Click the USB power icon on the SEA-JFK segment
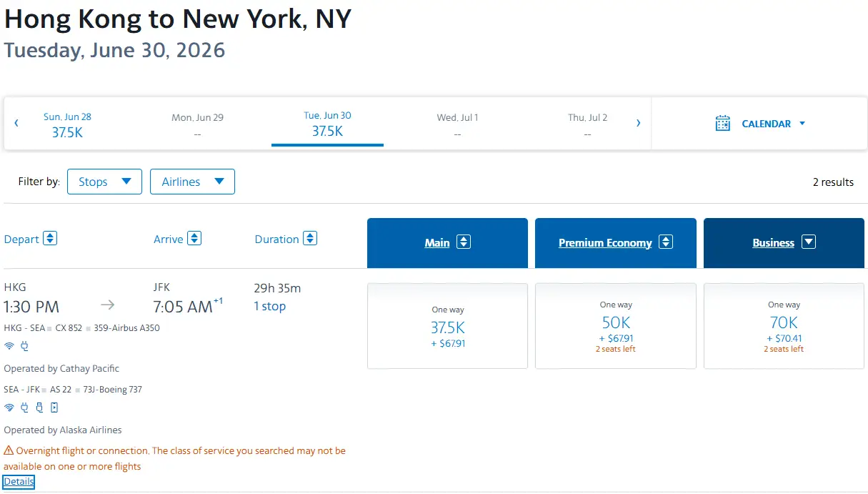The width and height of the screenshot is (868, 494). [x=39, y=407]
